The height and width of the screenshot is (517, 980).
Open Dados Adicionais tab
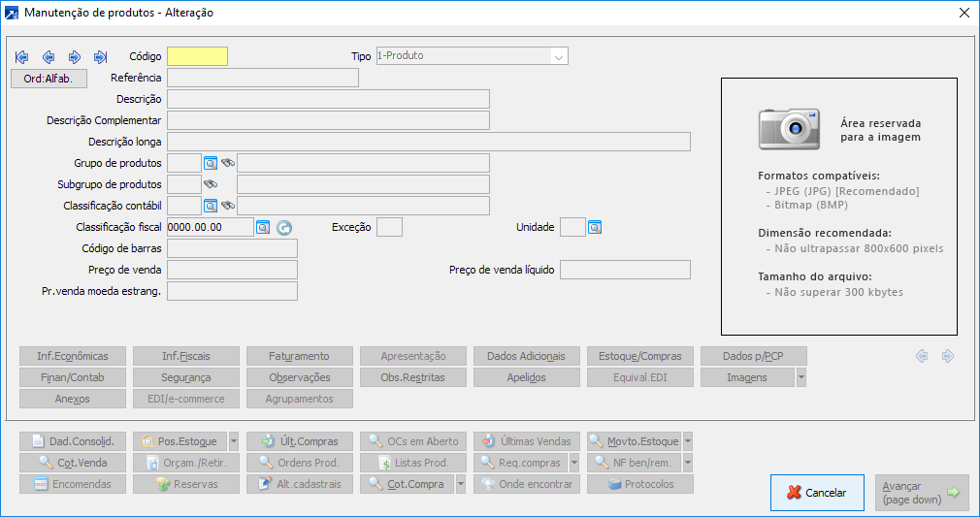(526, 356)
